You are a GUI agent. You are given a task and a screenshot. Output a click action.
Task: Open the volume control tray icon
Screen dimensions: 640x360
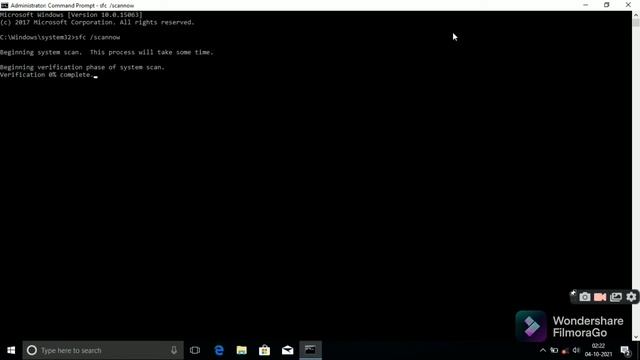pos(576,350)
